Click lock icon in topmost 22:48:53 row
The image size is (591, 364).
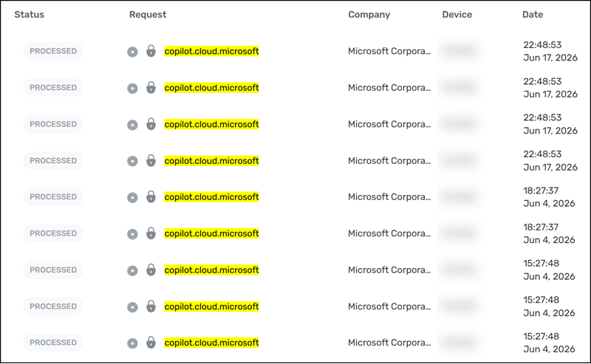[x=151, y=51]
